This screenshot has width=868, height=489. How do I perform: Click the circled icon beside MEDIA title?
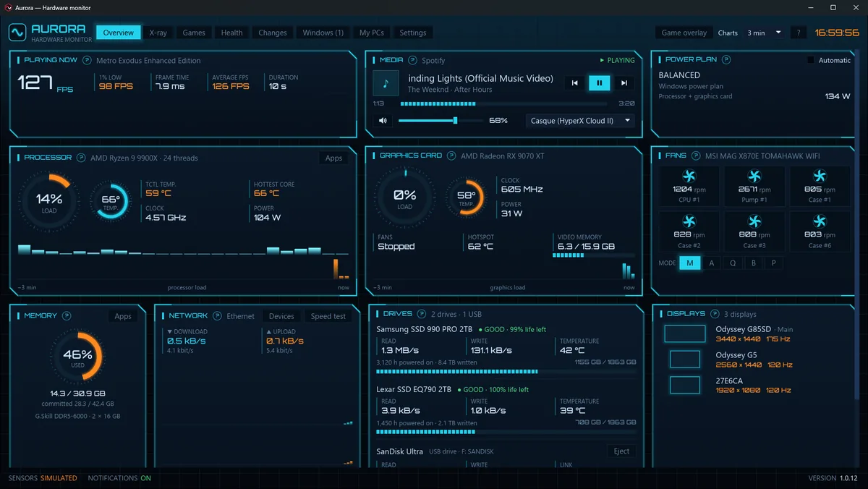pyautogui.click(x=412, y=60)
